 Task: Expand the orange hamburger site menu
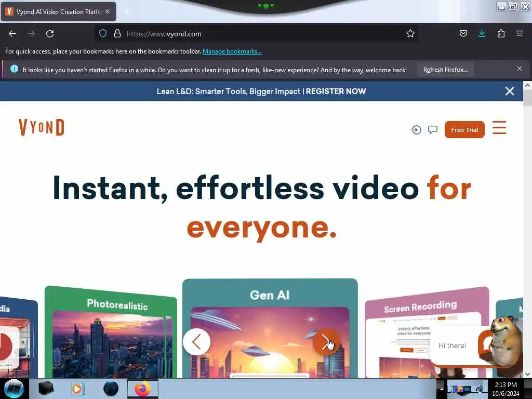point(499,128)
